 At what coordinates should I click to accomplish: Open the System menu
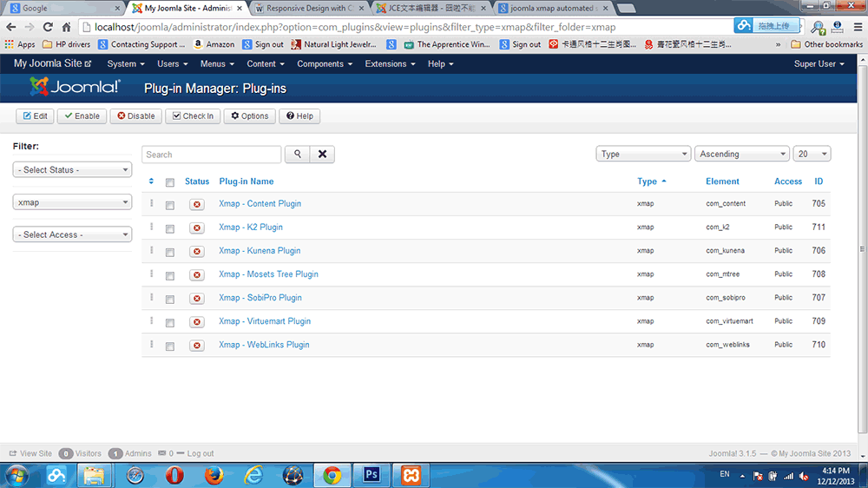(x=126, y=63)
